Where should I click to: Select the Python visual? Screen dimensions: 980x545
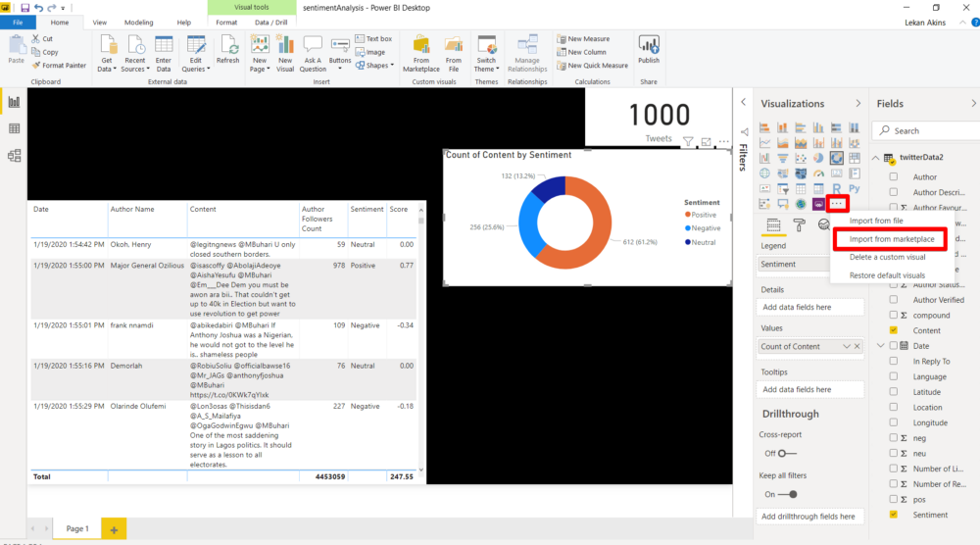coord(855,188)
